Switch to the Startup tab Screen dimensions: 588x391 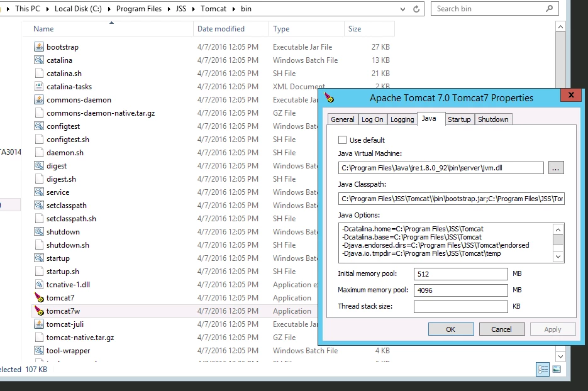[459, 119]
